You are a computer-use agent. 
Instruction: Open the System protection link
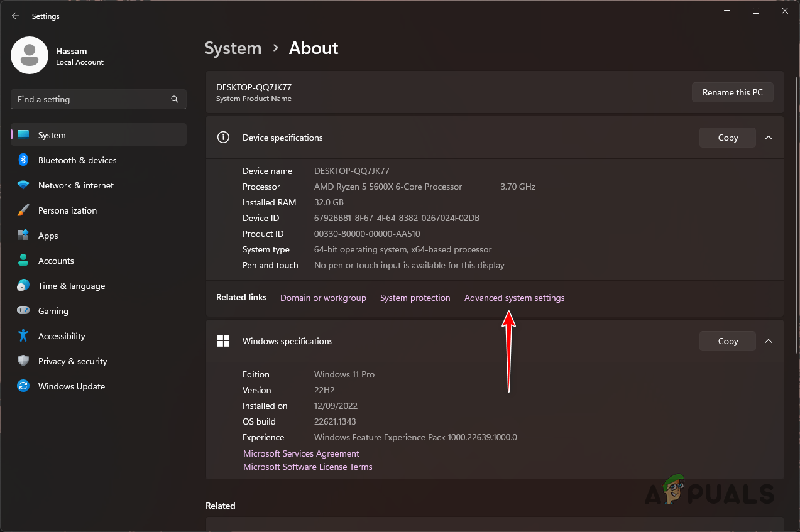415,298
